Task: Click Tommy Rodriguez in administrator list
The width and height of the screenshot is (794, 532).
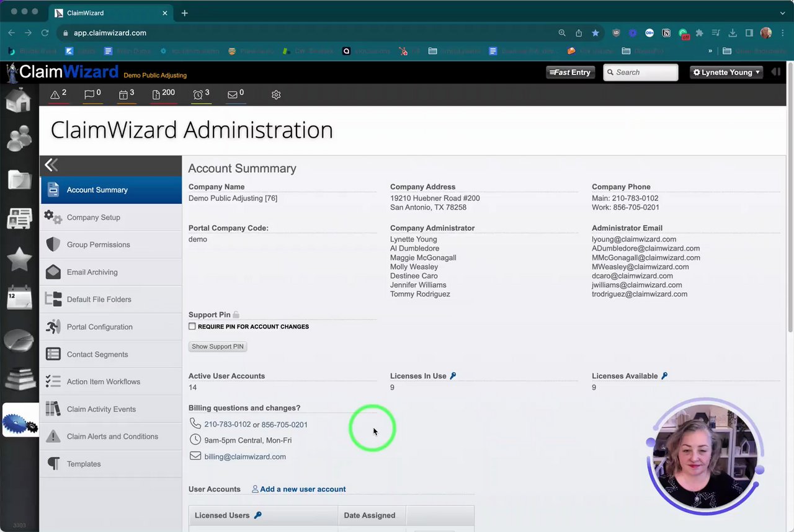Action: [x=420, y=295]
